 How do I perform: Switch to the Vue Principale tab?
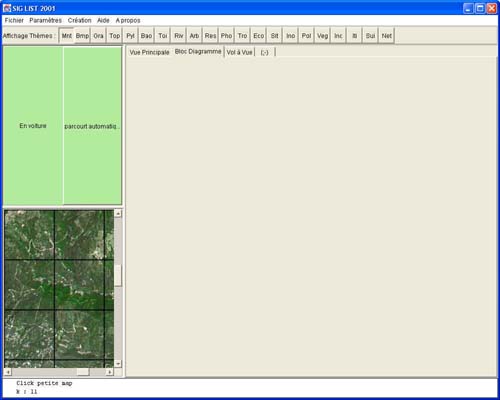click(149, 52)
